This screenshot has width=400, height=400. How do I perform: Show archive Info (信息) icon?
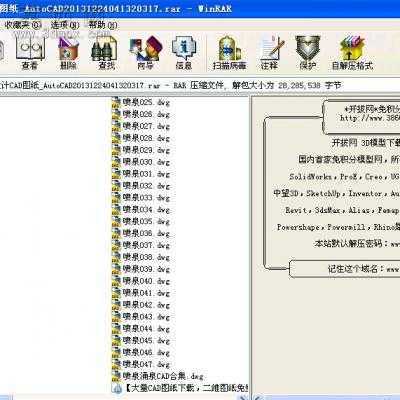click(x=184, y=53)
